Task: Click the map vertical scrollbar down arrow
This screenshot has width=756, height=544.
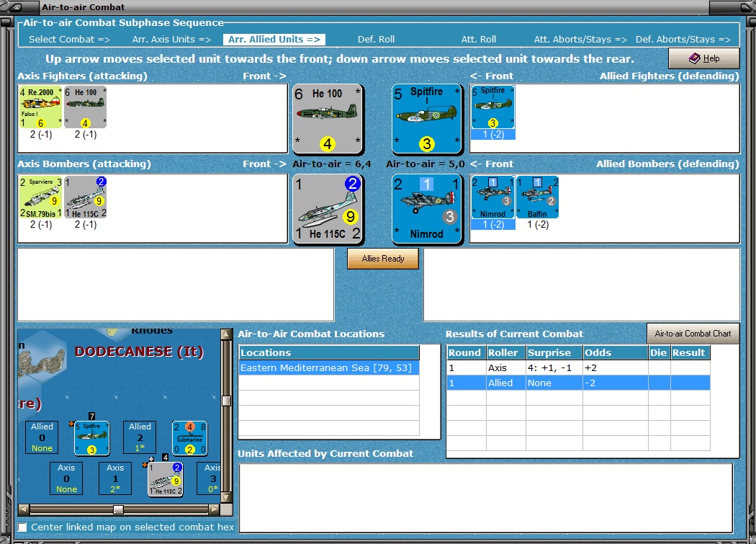Action: [226, 497]
